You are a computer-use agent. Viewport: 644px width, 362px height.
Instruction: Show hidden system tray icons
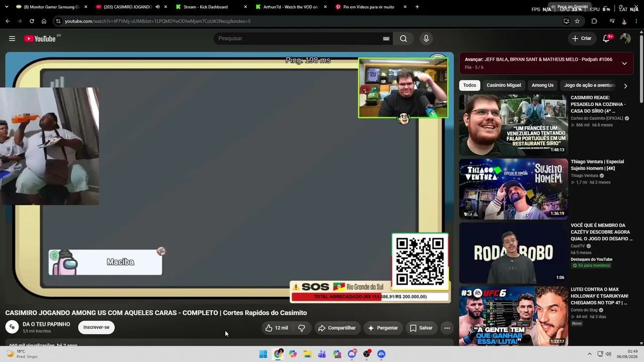589,354
